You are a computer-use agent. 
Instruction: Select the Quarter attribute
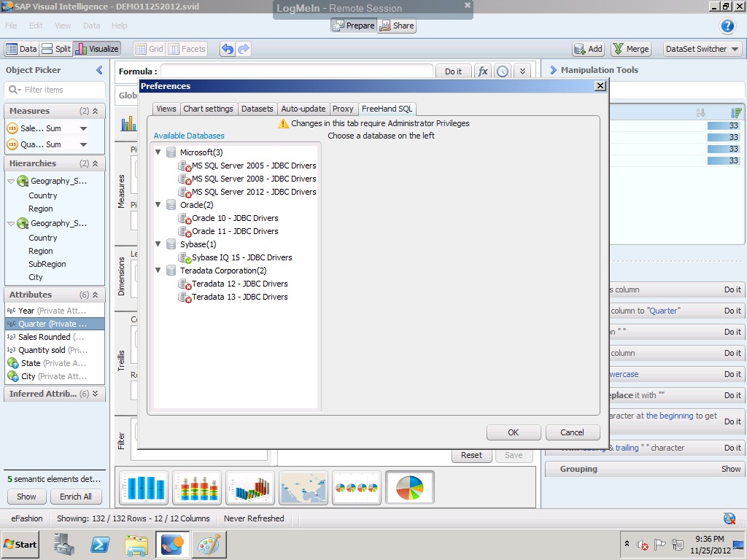(54, 324)
